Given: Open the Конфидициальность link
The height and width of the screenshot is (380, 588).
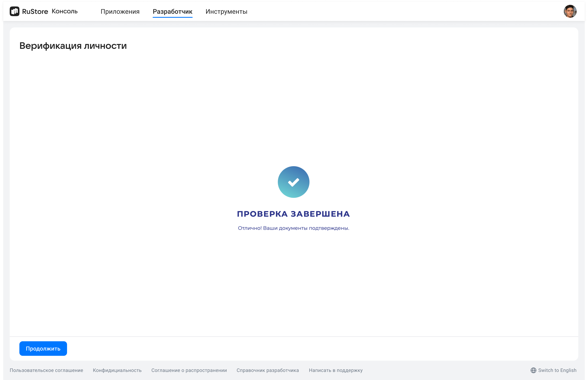Looking at the screenshot, I should pyautogui.click(x=117, y=370).
